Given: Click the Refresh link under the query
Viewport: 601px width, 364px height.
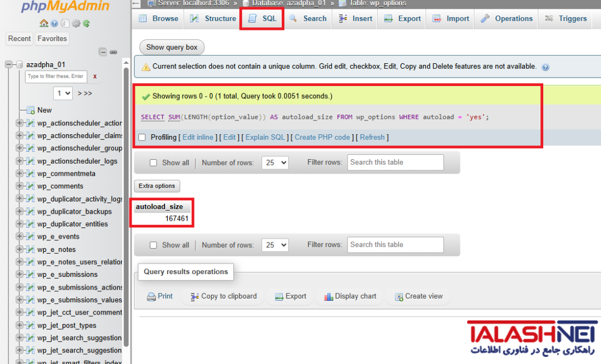Looking at the screenshot, I should [x=372, y=138].
